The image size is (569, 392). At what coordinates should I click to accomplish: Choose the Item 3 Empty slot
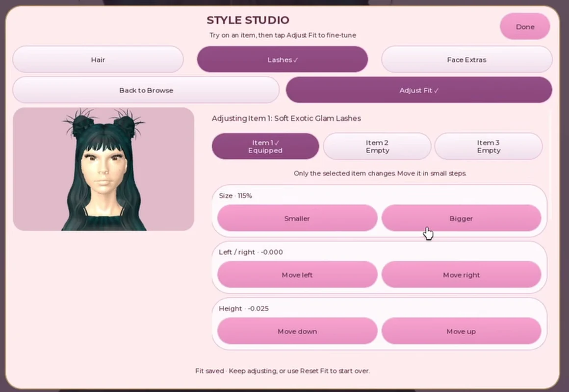pyautogui.click(x=489, y=146)
